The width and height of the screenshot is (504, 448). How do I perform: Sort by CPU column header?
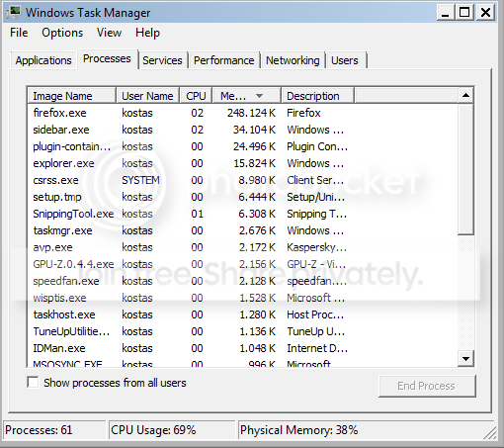tap(196, 96)
